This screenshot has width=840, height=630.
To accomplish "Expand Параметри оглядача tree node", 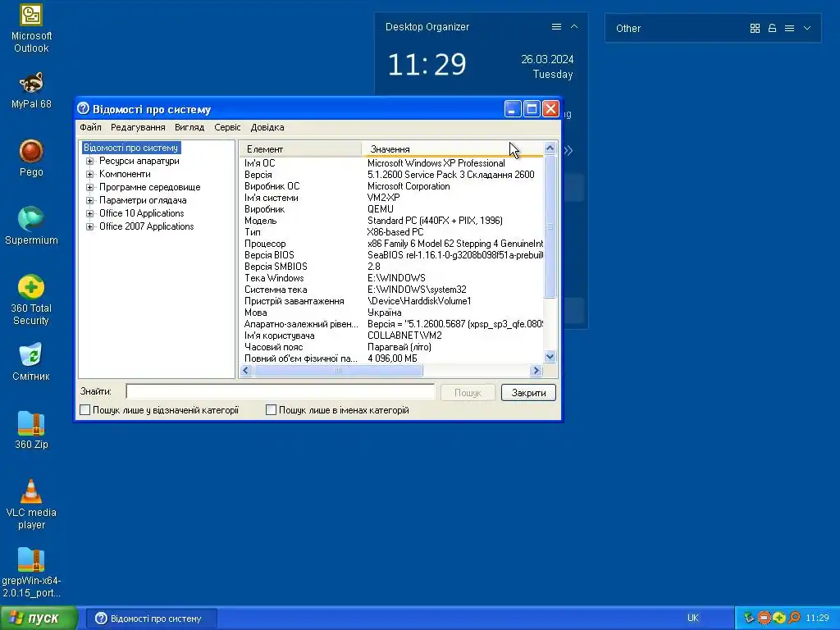I will pos(89,200).
